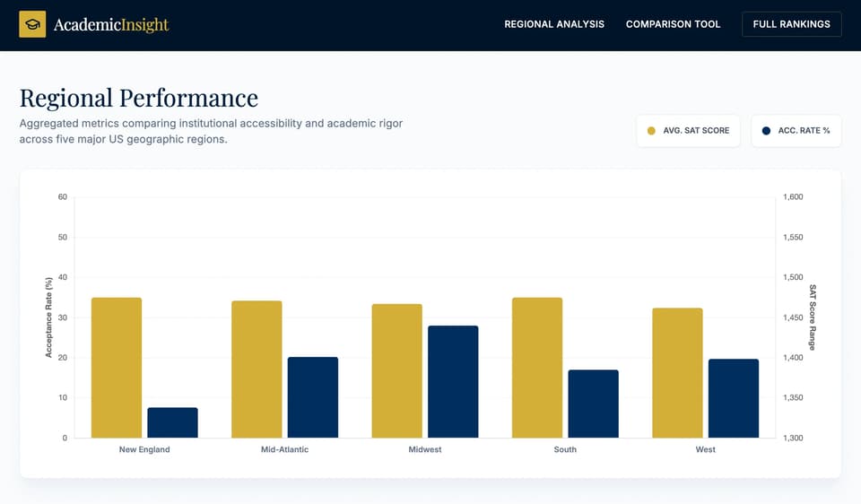Click the graduation cap logo icon
The height and width of the screenshot is (504, 861).
point(32,24)
